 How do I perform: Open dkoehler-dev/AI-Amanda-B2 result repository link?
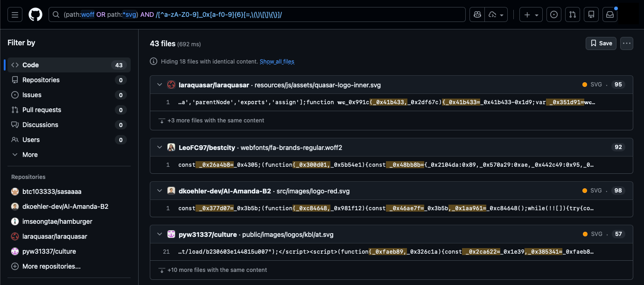pyautogui.click(x=225, y=191)
